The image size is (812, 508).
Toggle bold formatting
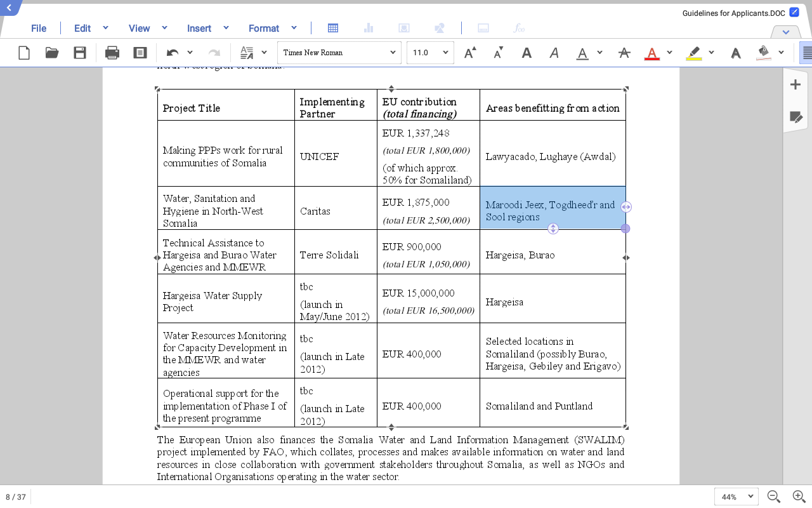527,53
